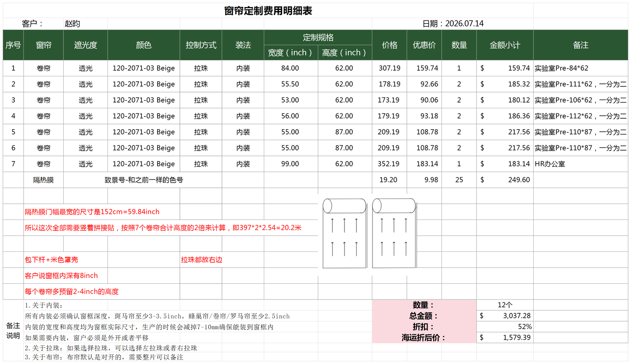Image resolution: width=631 pixels, height=364 pixels.
Task: Select the 海运折后价： label
Action: pos(424,337)
